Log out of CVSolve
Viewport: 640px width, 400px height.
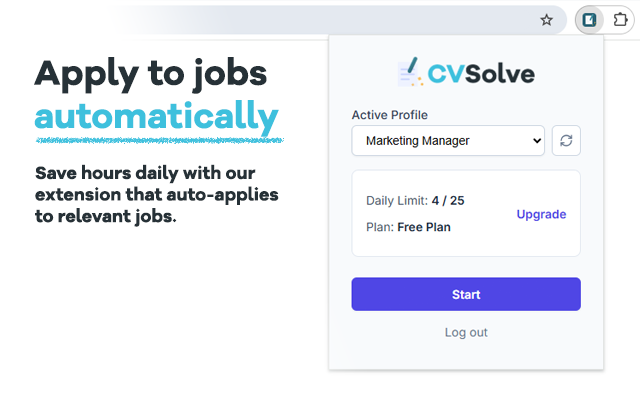point(466,332)
